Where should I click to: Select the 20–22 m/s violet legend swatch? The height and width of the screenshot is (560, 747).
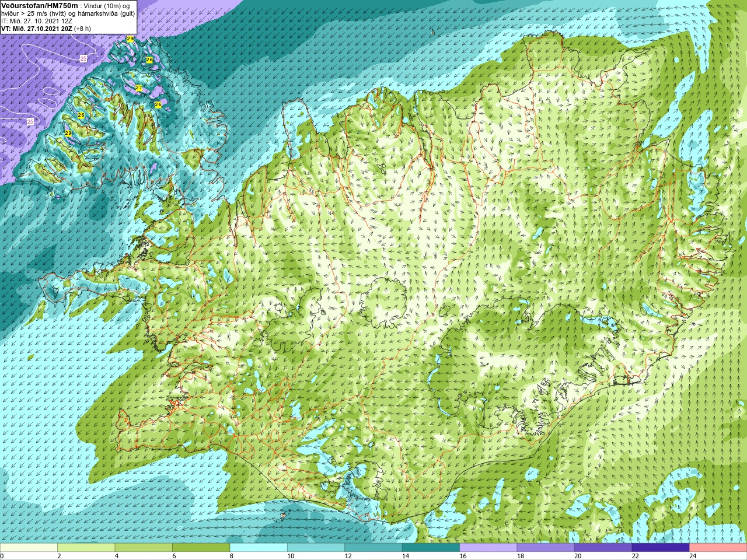(x=603, y=548)
